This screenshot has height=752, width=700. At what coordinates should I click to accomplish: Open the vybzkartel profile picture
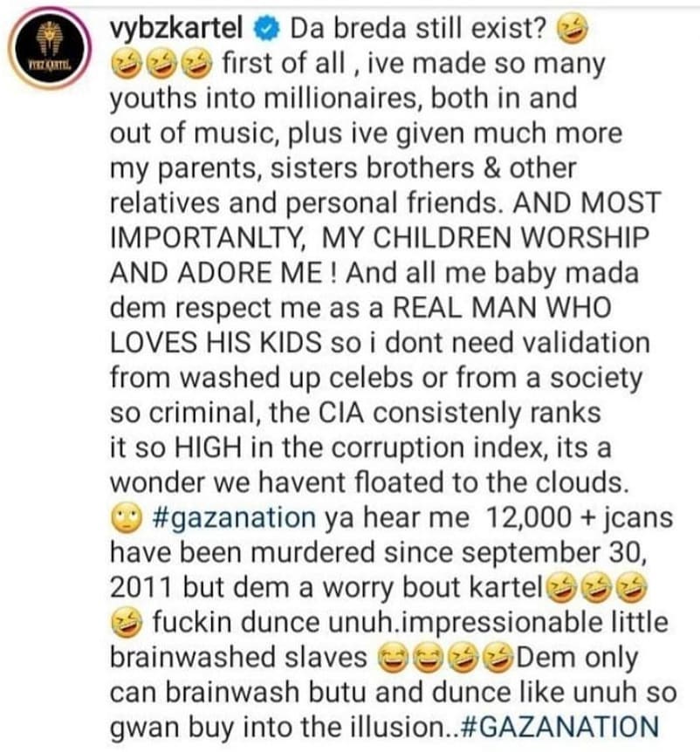coord(50,48)
